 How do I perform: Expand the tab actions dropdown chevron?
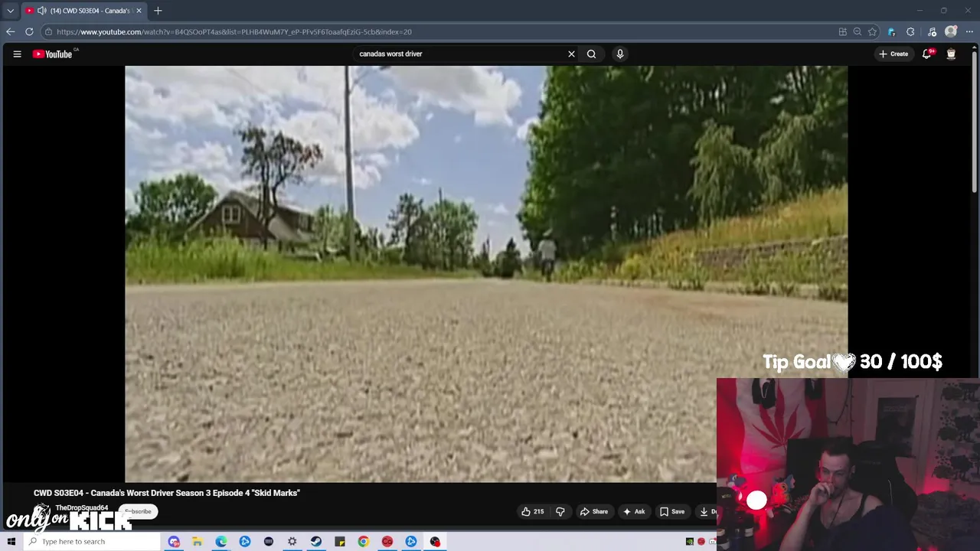point(10,11)
